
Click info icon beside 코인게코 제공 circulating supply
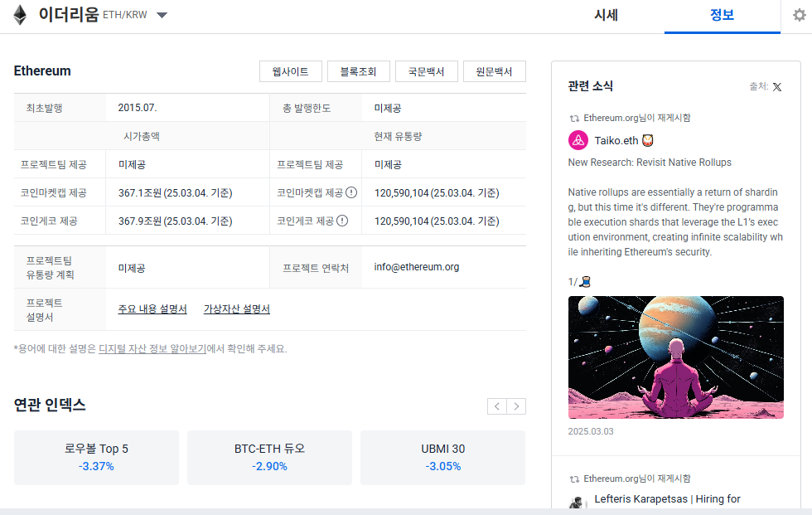[341, 221]
